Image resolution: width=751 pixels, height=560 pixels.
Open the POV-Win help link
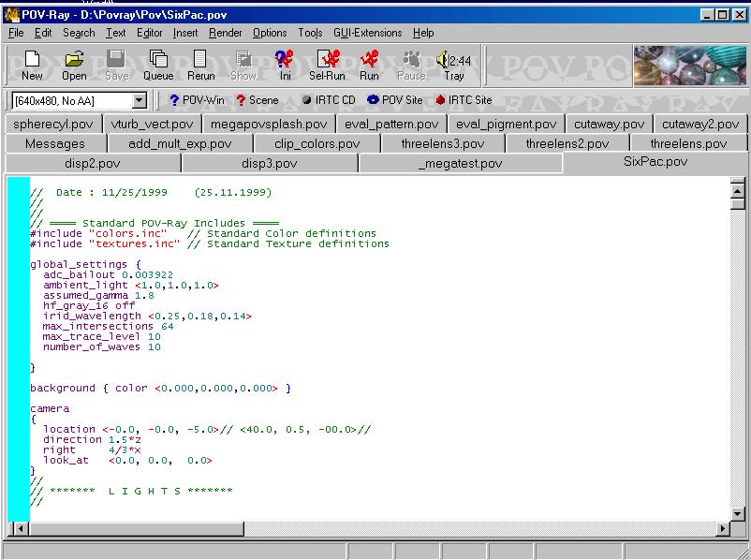pyautogui.click(x=197, y=100)
